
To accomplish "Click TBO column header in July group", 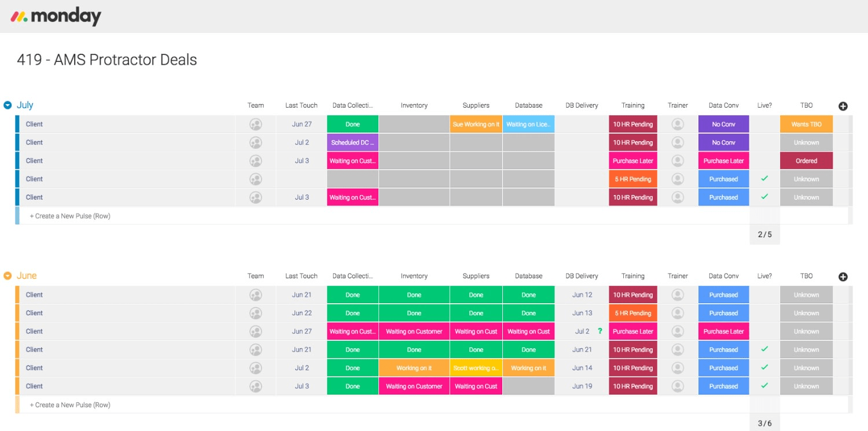I will click(x=806, y=105).
